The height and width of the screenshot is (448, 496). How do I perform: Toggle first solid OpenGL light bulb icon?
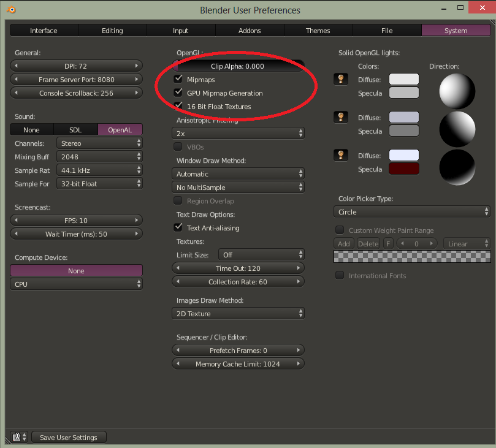341,79
